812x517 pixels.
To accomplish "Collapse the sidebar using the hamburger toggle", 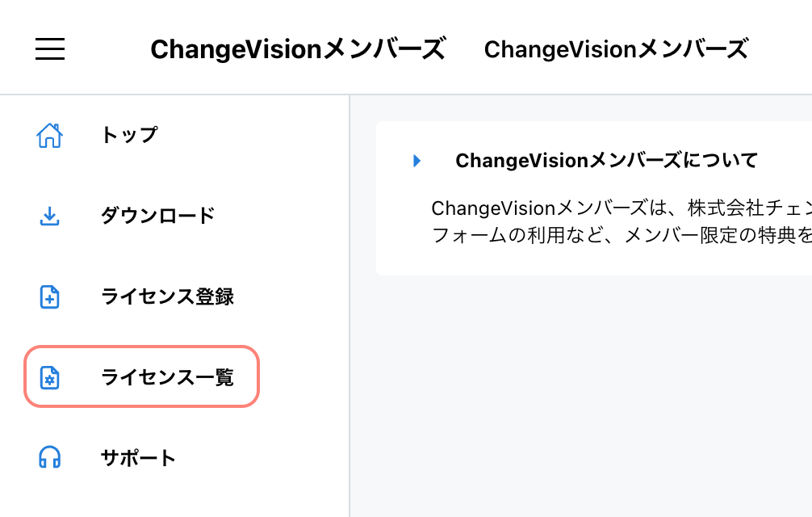I will (x=49, y=48).
